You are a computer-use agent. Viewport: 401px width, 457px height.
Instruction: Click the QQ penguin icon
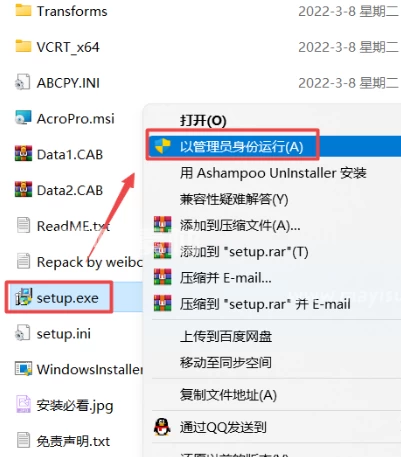tap(162, 427)
